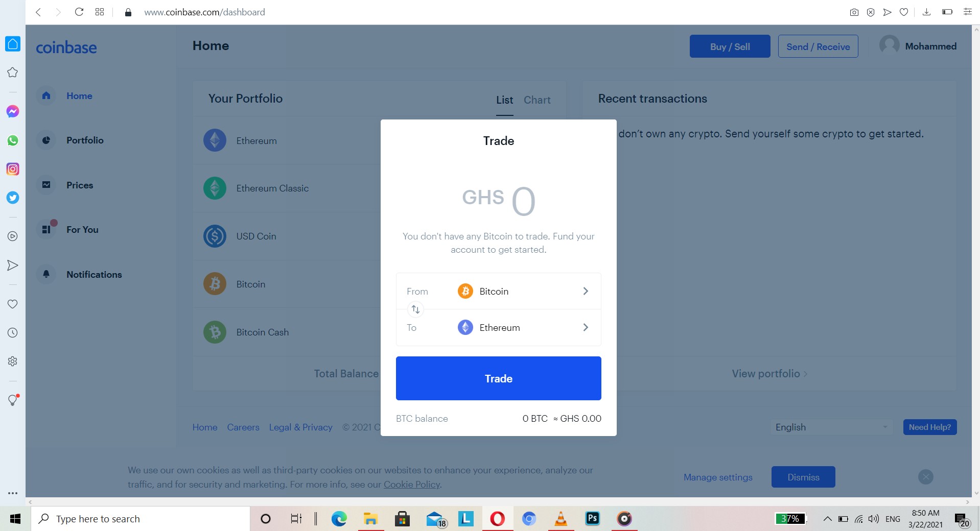Open the For You sidebar menu item
The height and width of the screenshot is (531, 980).
pyautogui.click(x=82, y=230)
